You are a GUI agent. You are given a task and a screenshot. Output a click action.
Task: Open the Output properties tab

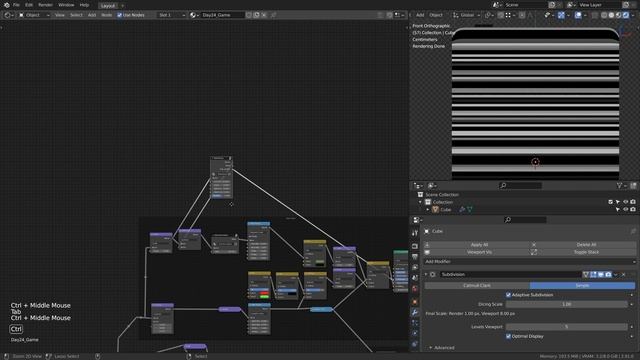[x=415, y=257]
